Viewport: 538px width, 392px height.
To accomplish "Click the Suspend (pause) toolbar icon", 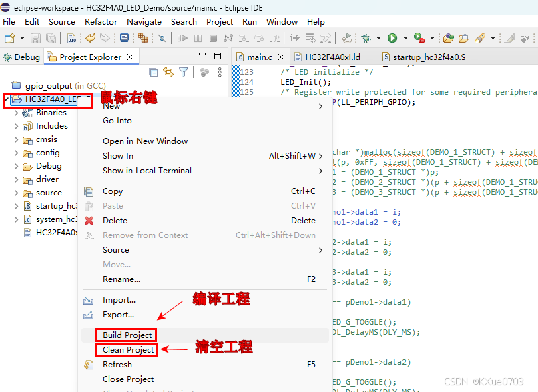I will [x=198, y=38].
